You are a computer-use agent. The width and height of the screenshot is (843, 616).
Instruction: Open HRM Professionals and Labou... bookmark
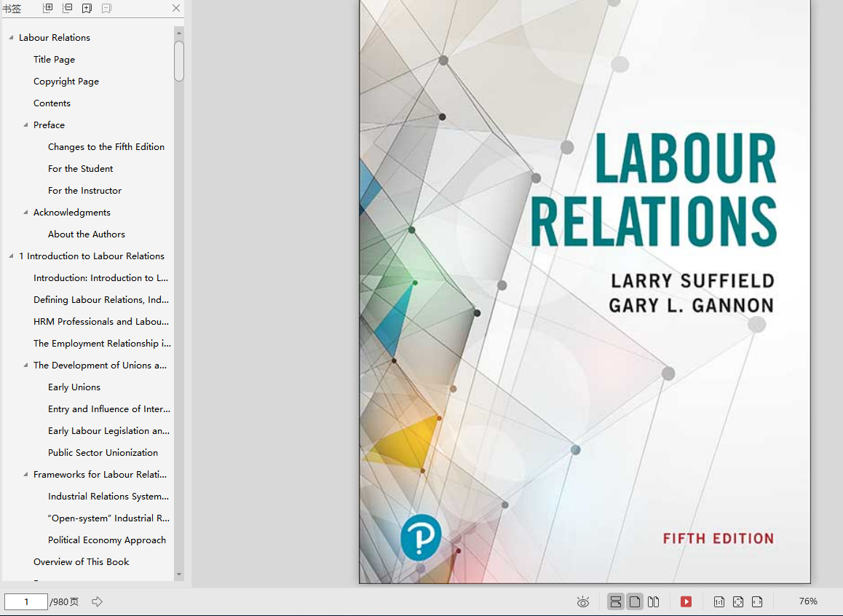101,321
